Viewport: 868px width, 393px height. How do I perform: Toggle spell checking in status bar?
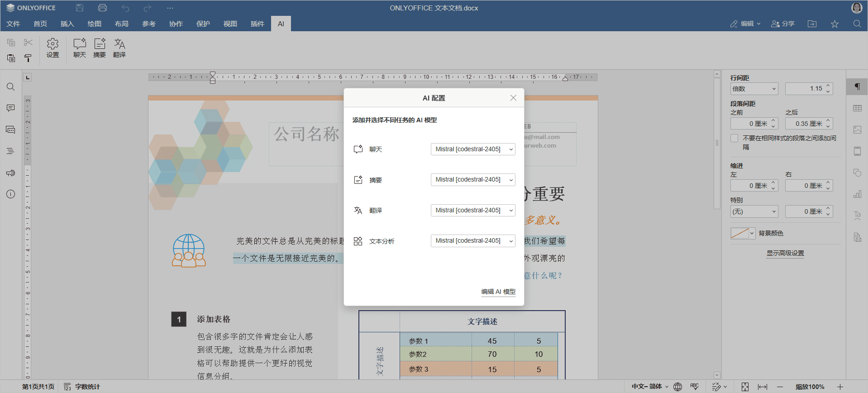[x=695, y=387]
